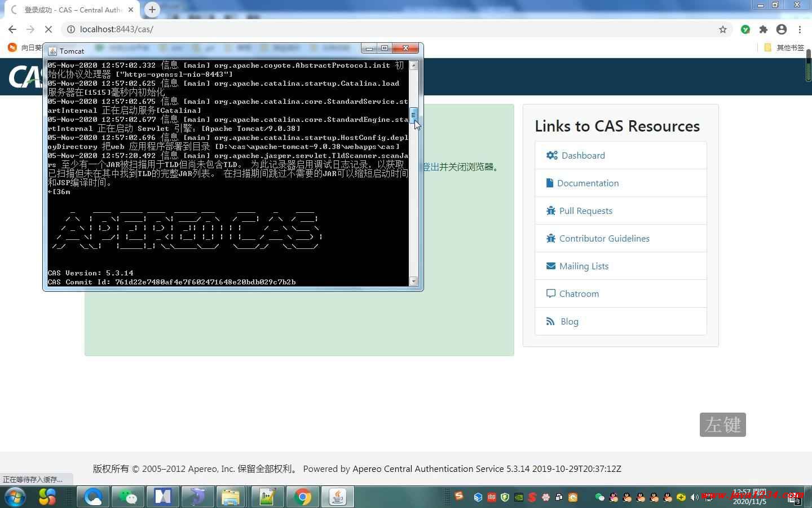Screen dimensions: 812x508
Task: Click the green shield tray icon
Action: click(x=505, y=497)
